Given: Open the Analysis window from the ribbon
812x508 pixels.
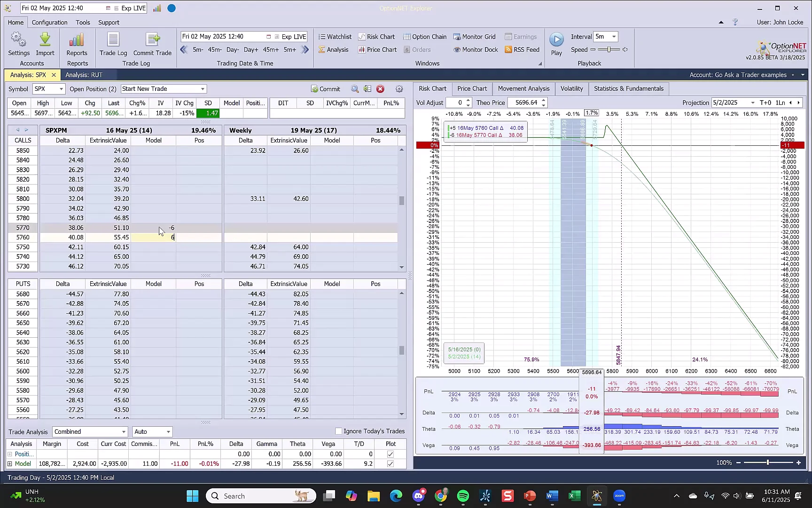Looking at the screenshot, I should point(333,49).
